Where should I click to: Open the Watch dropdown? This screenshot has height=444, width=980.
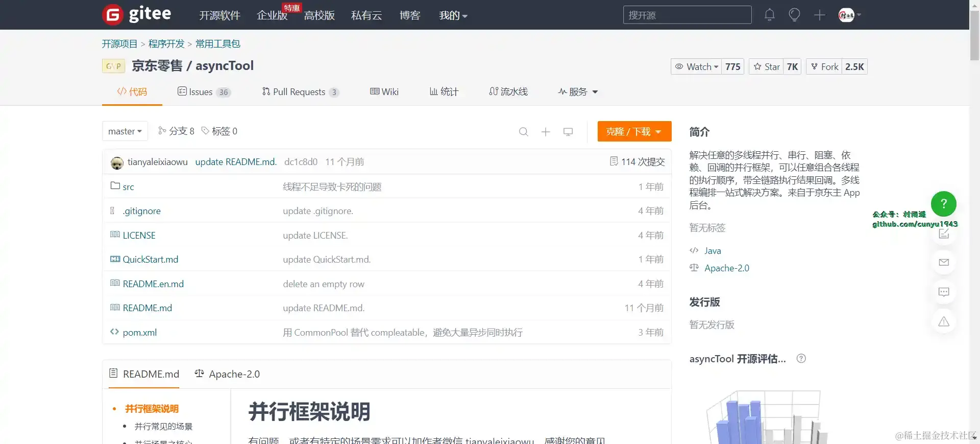click(x=696, y=67)
